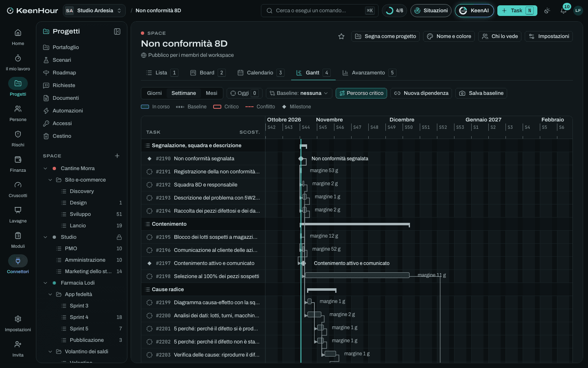
Task: Select Settimane time scale
Action: 184,93
